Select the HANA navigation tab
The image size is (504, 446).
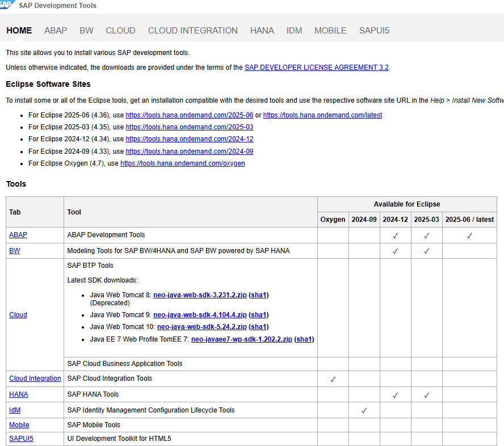click(262, 31)
